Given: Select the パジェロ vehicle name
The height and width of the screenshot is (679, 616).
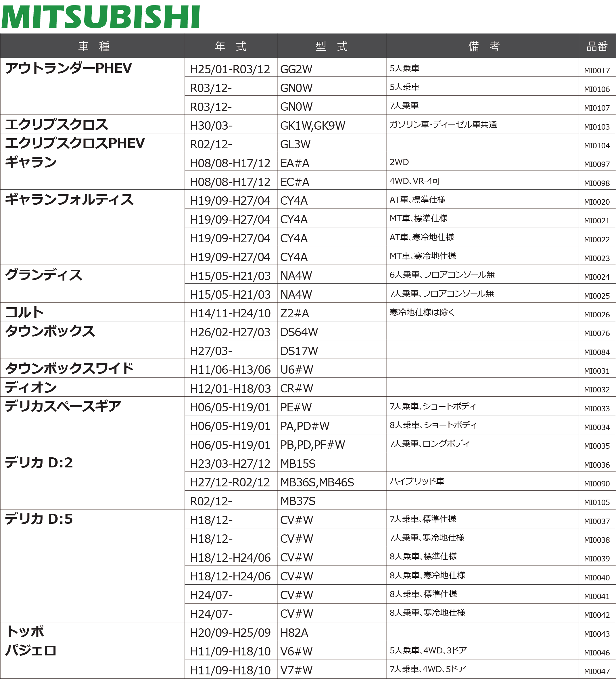Looking at the screenshot, I should (30, 650).
